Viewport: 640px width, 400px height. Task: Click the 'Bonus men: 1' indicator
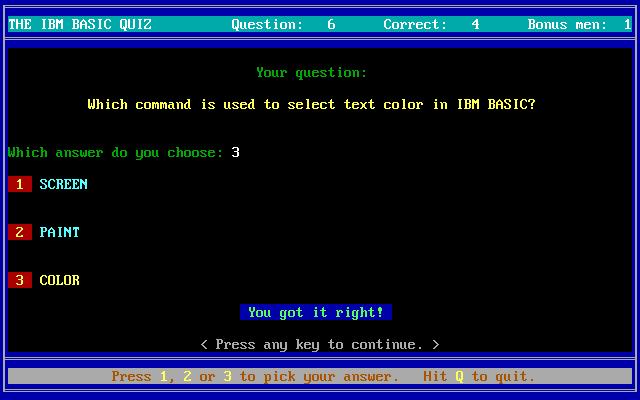point(580,24)
